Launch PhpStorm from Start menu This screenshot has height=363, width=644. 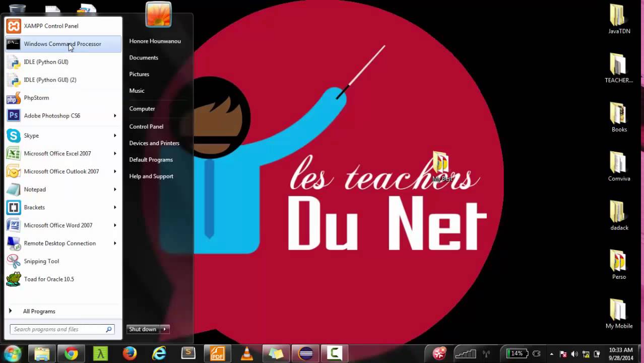(63, 98)
